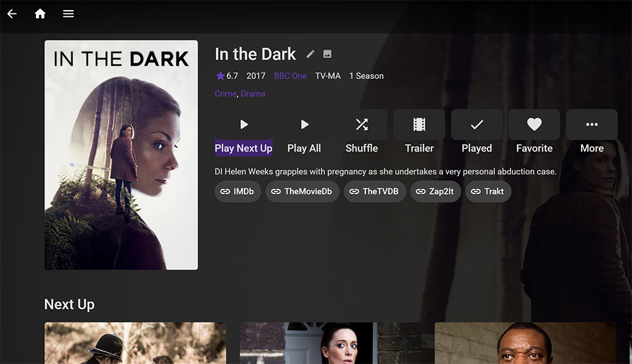Mark the series as Played

477,133
